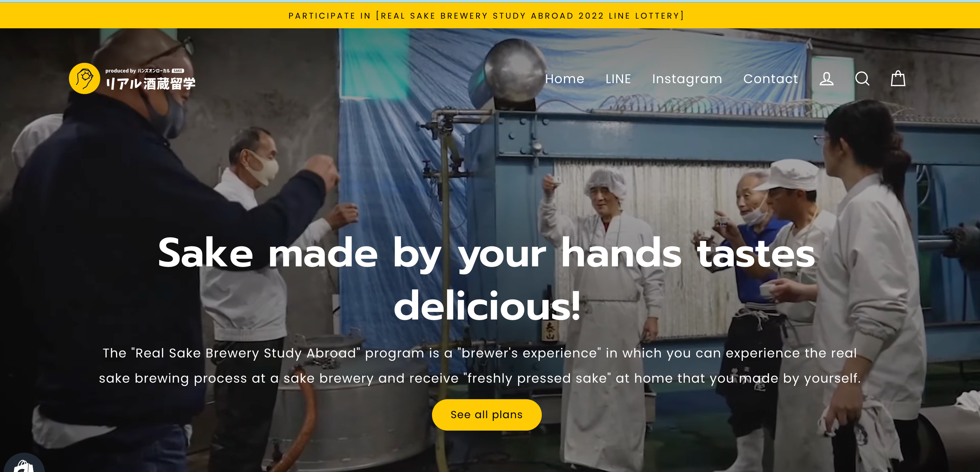
Task: Open the search magnifier icon
Action: (x=862, y=79)
